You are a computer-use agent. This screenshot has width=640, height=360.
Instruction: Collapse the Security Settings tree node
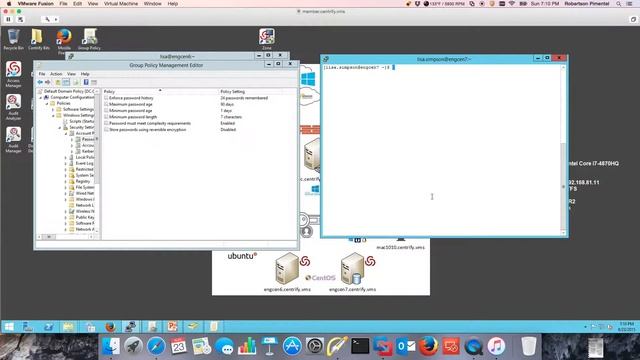[60, 127]
